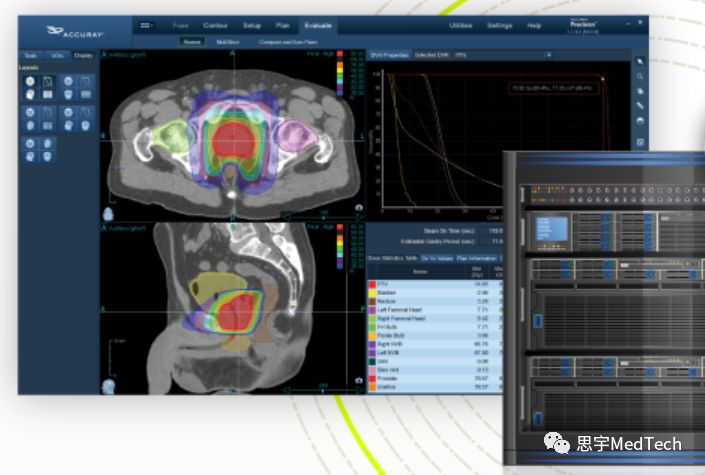Select the 'Left NVB' table row
This screenshot has width=705, height=475.
coord(435,353)
